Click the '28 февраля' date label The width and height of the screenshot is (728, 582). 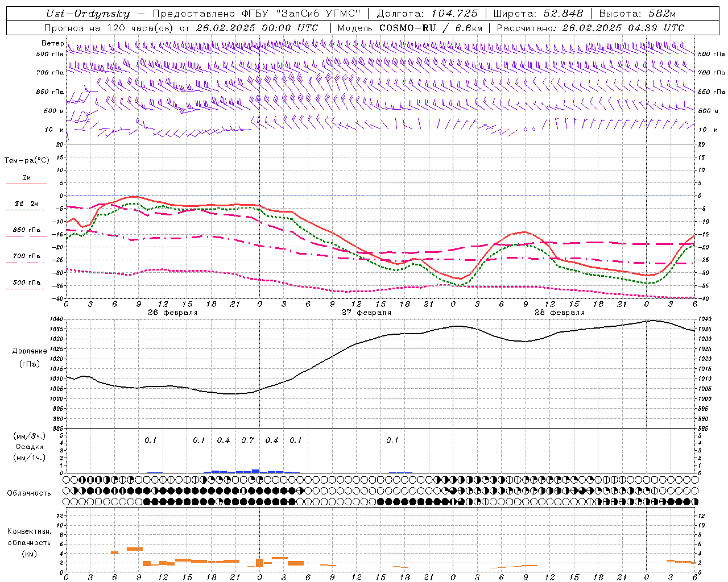click(x=560, y=313)
